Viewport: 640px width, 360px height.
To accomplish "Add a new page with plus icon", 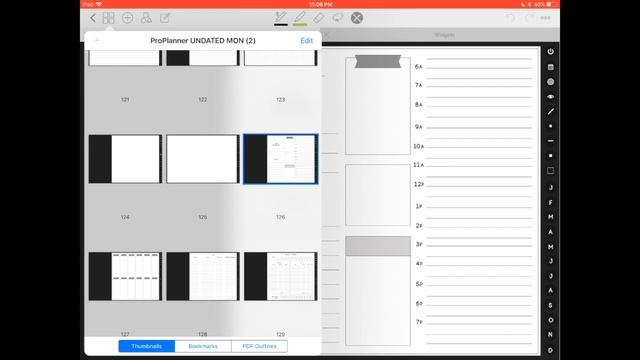I will pyautogui.click(x=127, y=18).
